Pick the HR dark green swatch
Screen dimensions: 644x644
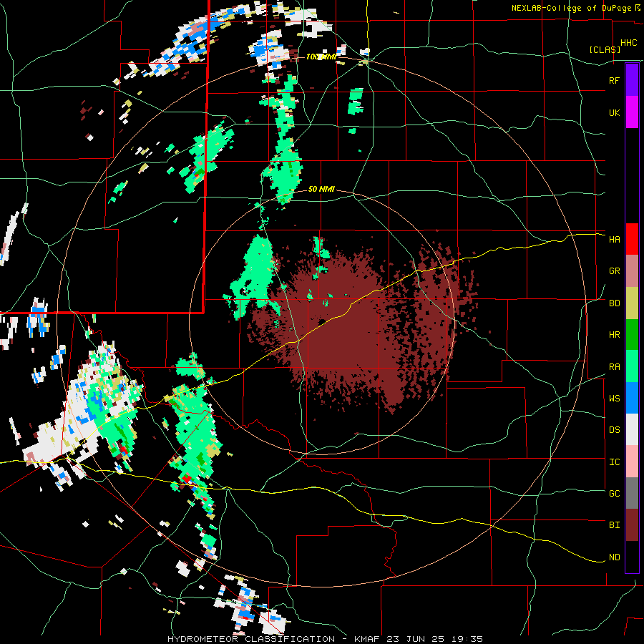[x=632, y=334]
